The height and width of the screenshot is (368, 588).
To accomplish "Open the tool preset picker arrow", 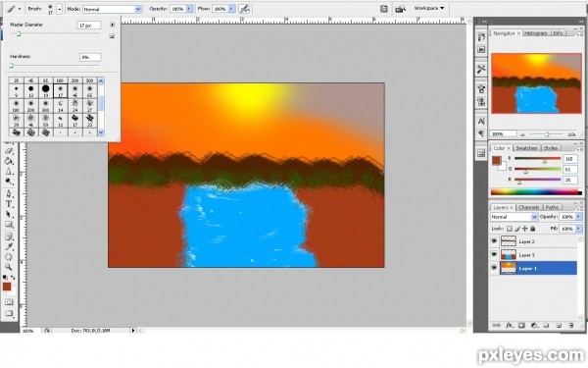I will coord(20,9).
